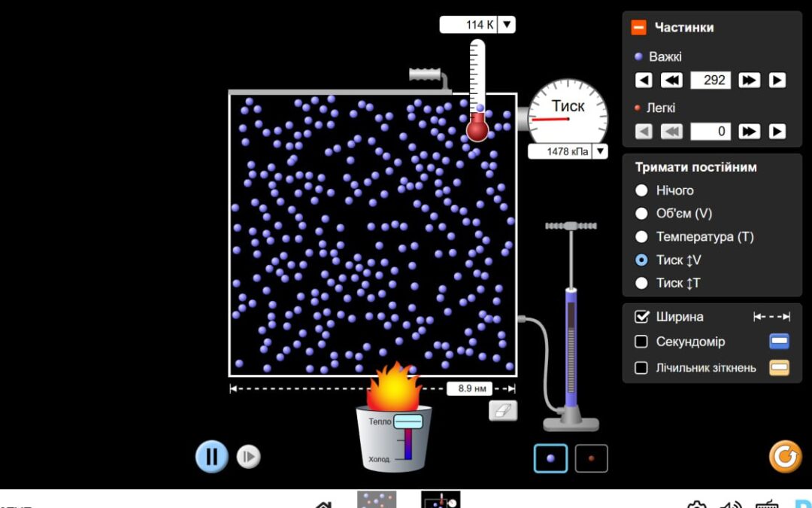Uncheck the Ширина checkbox

tap(641, 317)
